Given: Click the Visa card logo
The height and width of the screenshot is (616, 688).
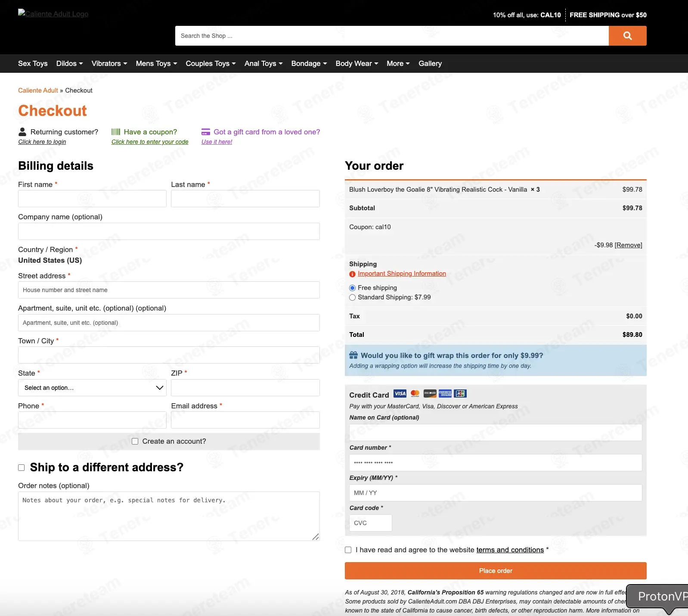Looking at the screenshot, I should coord(400,394).
